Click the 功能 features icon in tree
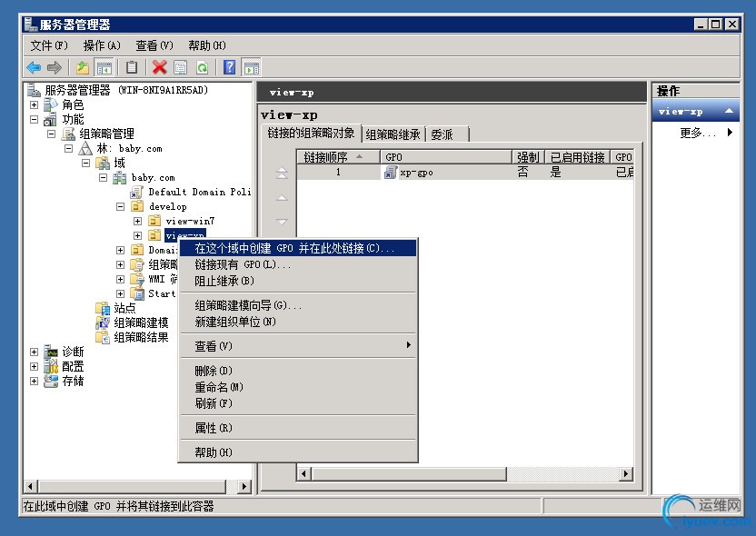 pos(51,119)
